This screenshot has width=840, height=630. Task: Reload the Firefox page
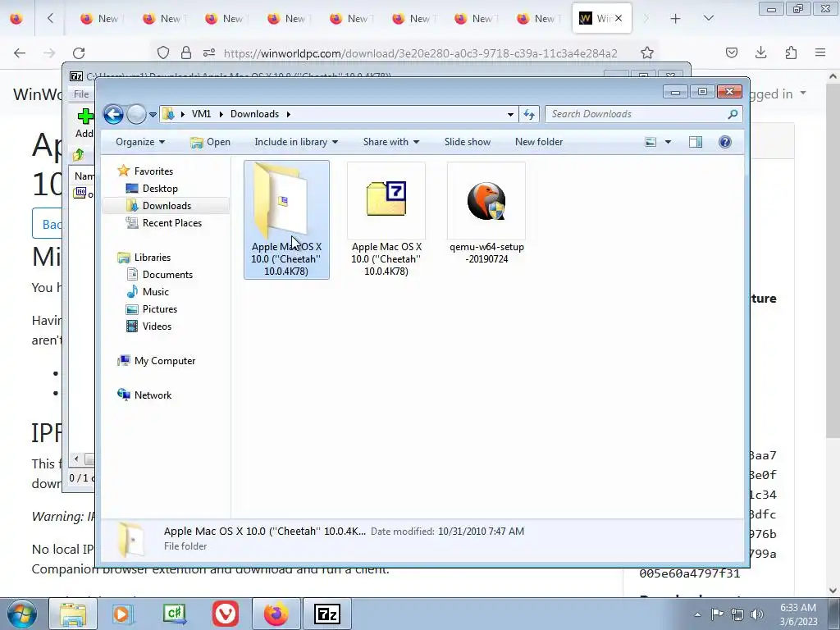(79, 53)
